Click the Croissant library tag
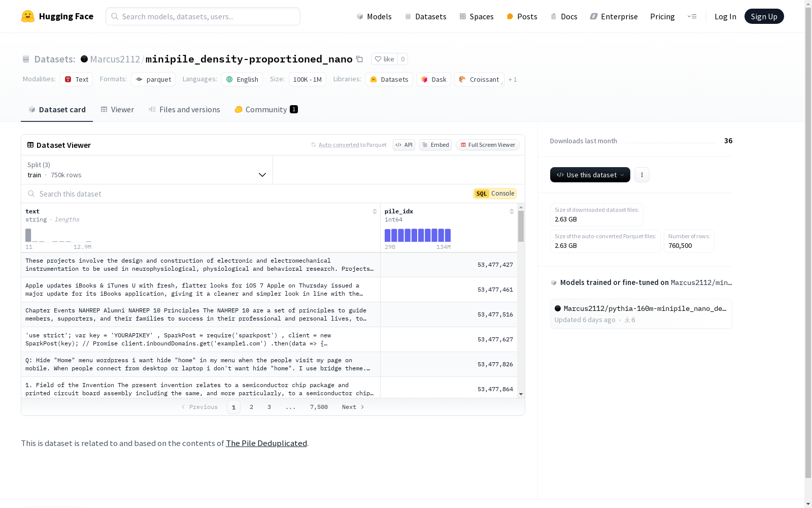Image resolution: width=812 pixels, height=508 pixels. pyautogui.click(x=479, y=79)
